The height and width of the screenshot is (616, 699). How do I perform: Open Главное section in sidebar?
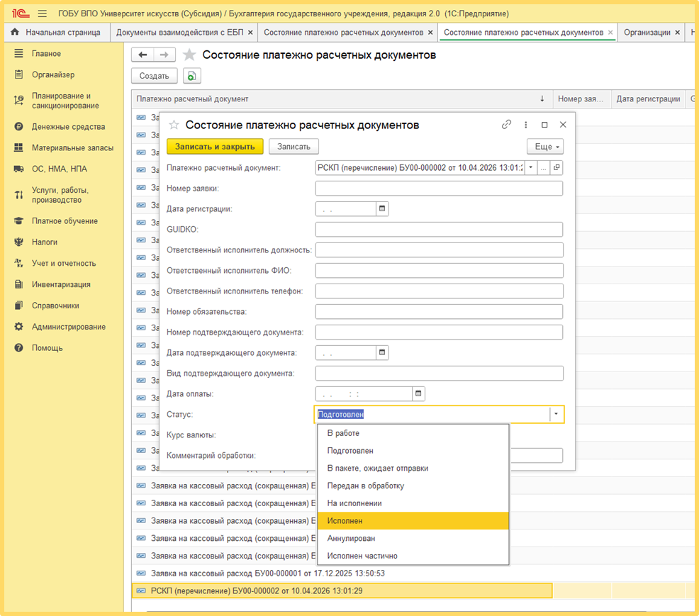click(x=46, y=53)
